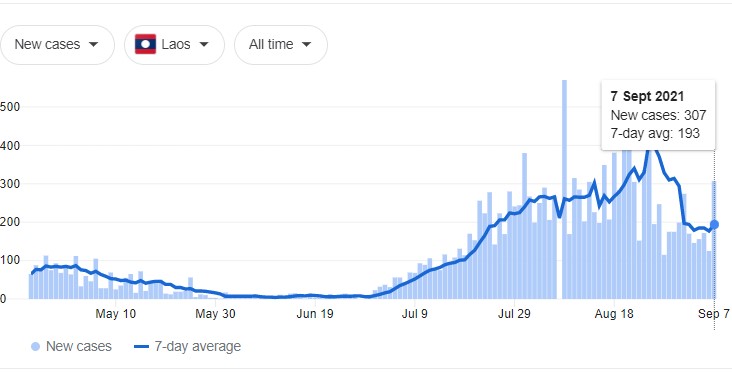The image size is (732, 372).
Task: Click the May 10 axis label
Action: coord(116,314)
